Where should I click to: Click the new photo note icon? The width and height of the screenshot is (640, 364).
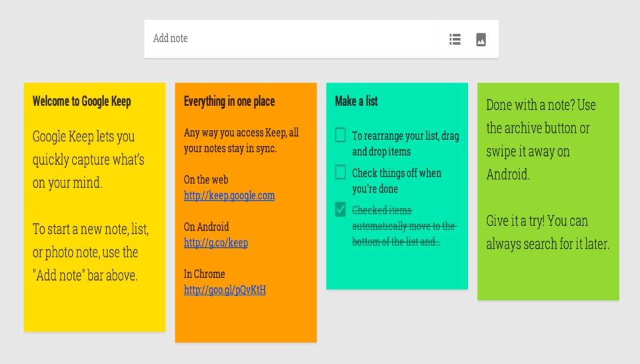pos(481,39)
